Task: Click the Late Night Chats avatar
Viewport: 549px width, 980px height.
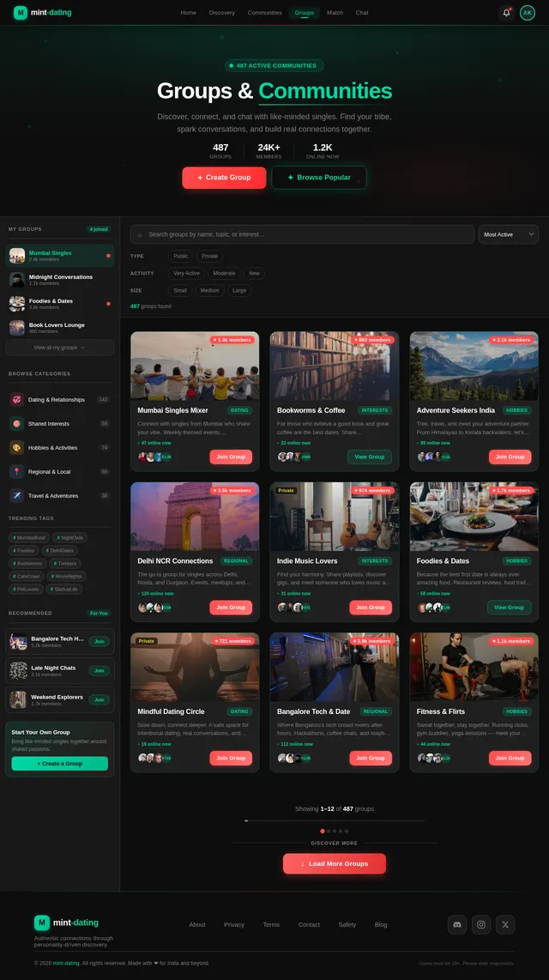Action: [x=18, y=670]
